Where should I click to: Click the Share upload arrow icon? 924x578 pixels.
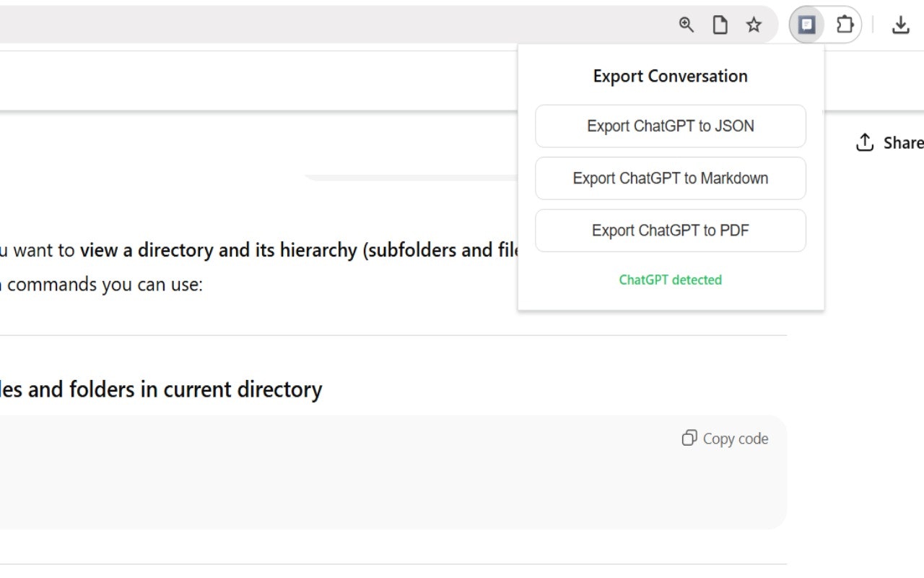864,142
